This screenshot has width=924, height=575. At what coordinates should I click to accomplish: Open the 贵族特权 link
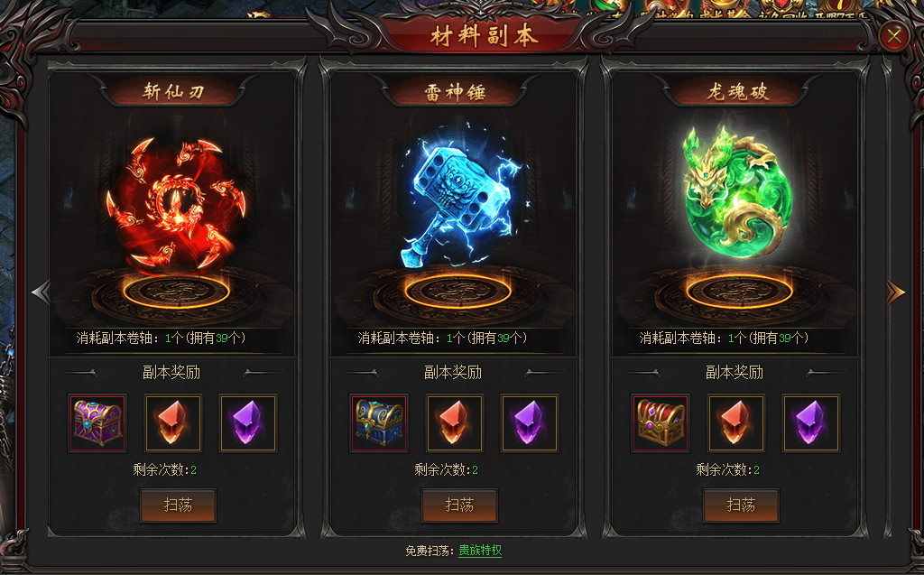(480, 551)
